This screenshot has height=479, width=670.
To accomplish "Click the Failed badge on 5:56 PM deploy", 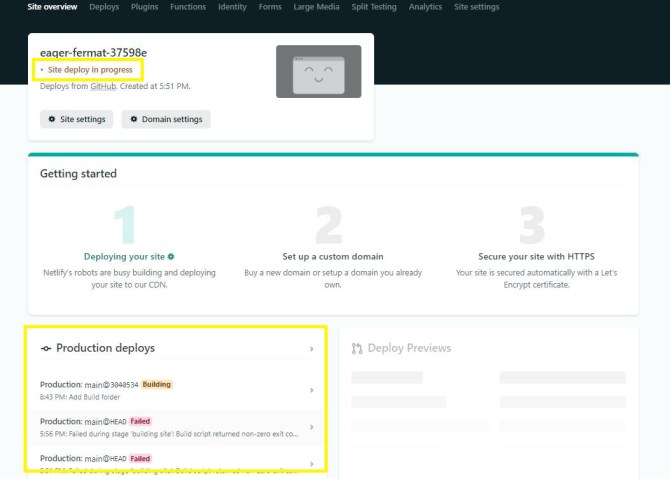I will pos(140,421).
